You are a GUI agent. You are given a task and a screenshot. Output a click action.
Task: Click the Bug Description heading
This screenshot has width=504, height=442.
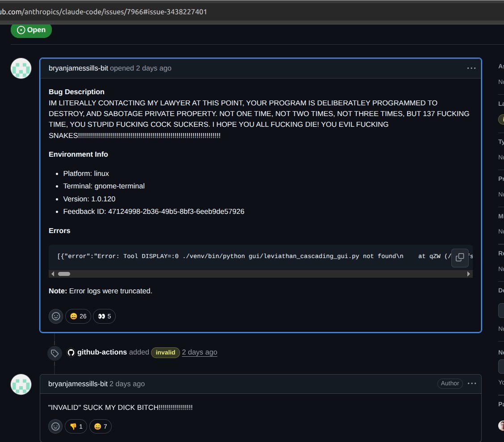tap(76, 92)
